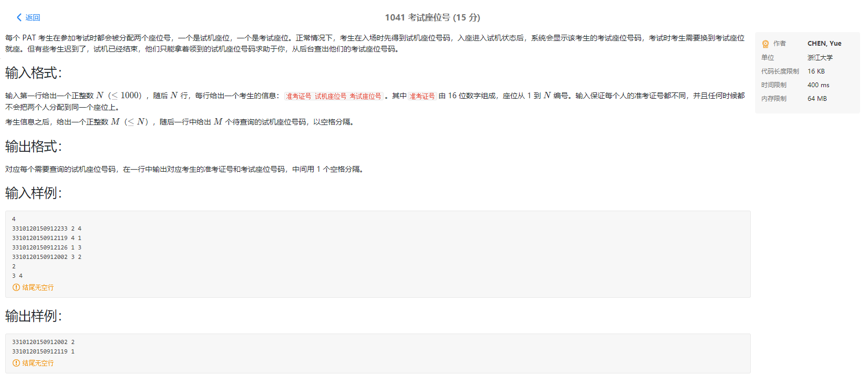Viewport: 868px width, 385px height.
Task: Click the 输出样例 heading
Action: (x=34, y=316)
